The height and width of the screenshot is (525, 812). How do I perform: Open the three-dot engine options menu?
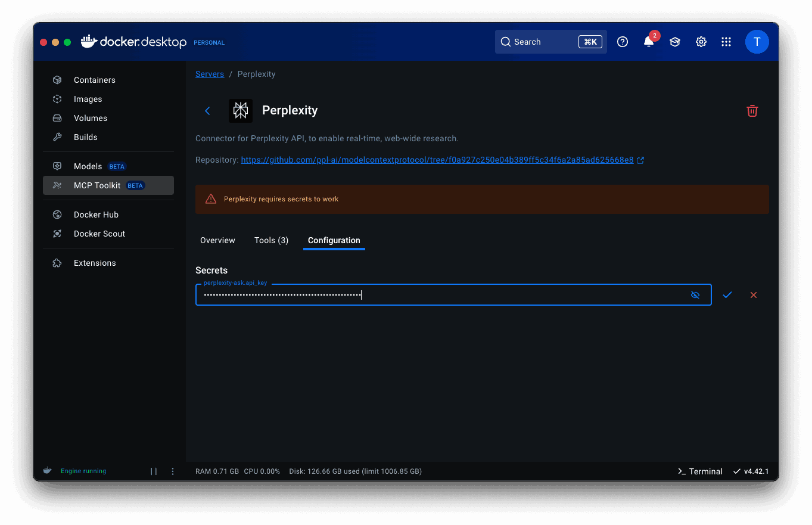tap(172, 471)
